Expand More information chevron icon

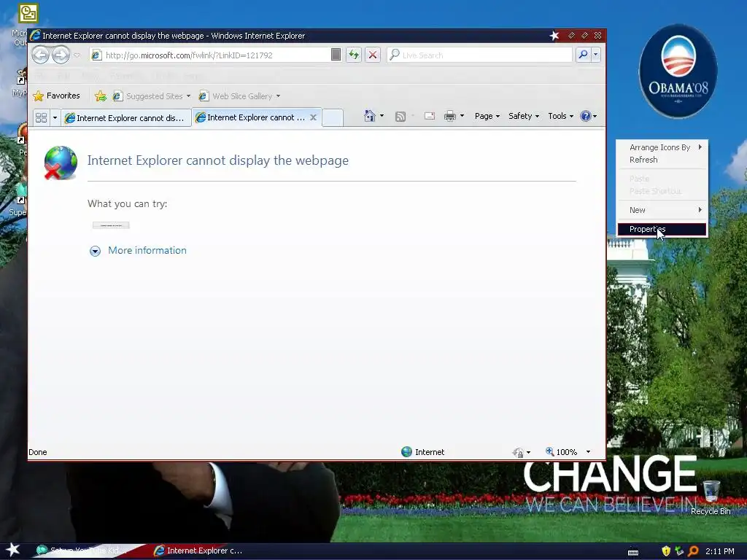(96, 251)
